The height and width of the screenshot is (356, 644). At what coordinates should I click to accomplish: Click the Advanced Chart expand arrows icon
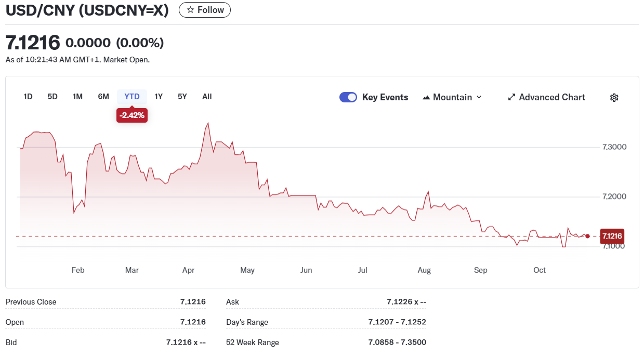[511, 97]
